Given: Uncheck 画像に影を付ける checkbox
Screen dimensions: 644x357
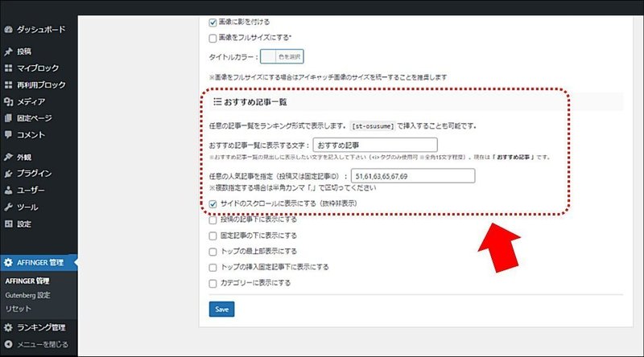Looking at the screenshot, I should click(x=213, y=23).
